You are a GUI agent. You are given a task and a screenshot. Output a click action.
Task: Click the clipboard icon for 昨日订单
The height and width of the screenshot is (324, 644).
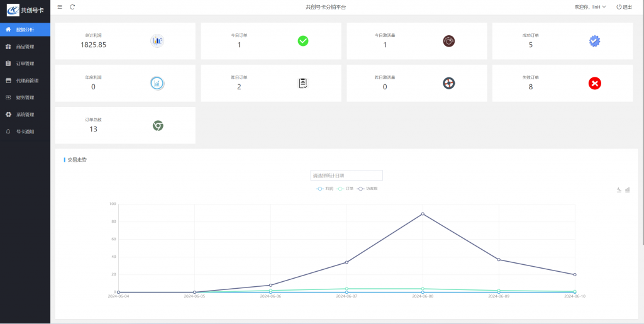(303, 83)
